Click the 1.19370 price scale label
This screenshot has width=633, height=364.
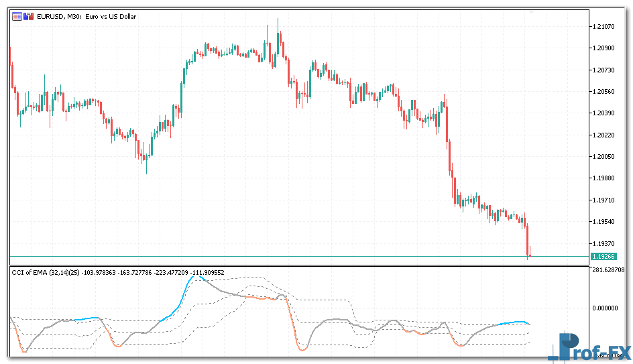click(x=605, y=243)
